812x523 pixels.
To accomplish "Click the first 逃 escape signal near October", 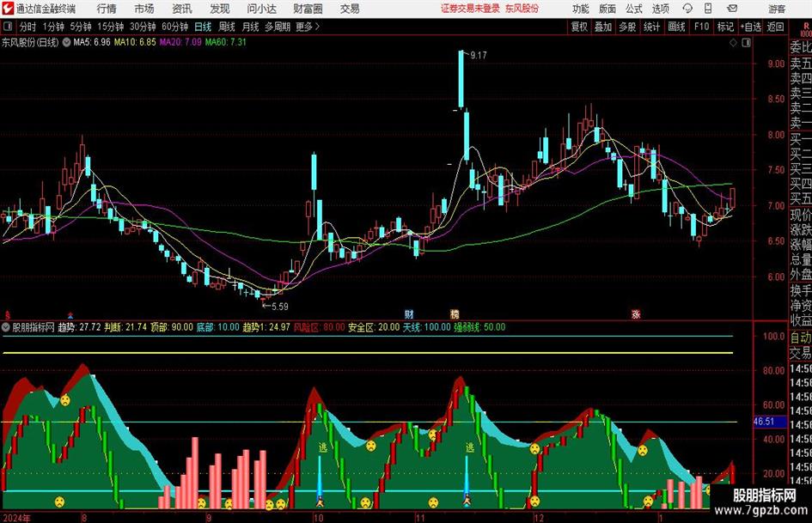I will 323,447.
